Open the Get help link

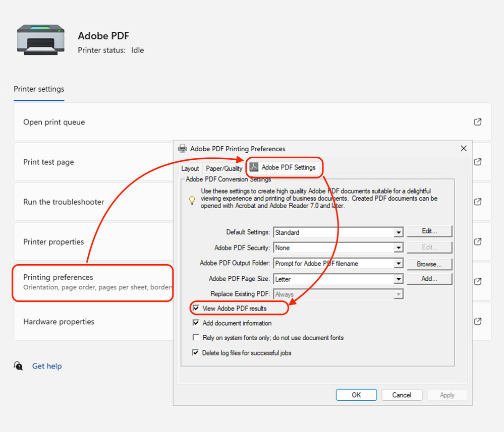tap(47, 366)
